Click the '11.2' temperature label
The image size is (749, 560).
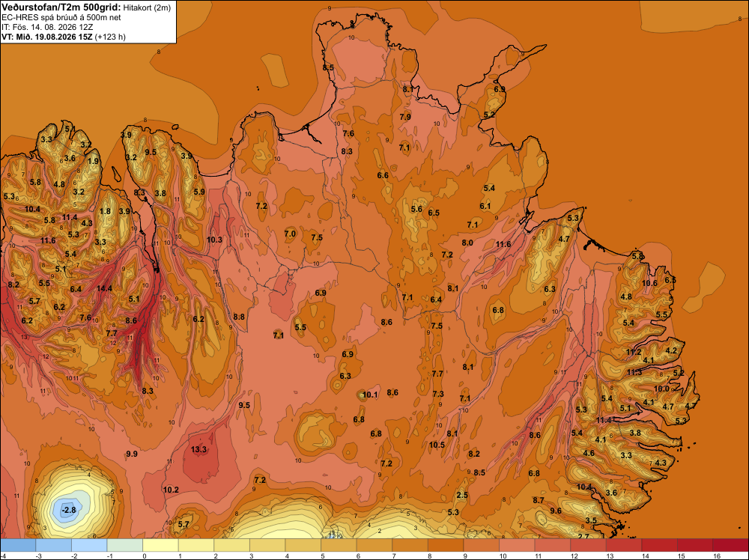(x=634, y=353)
